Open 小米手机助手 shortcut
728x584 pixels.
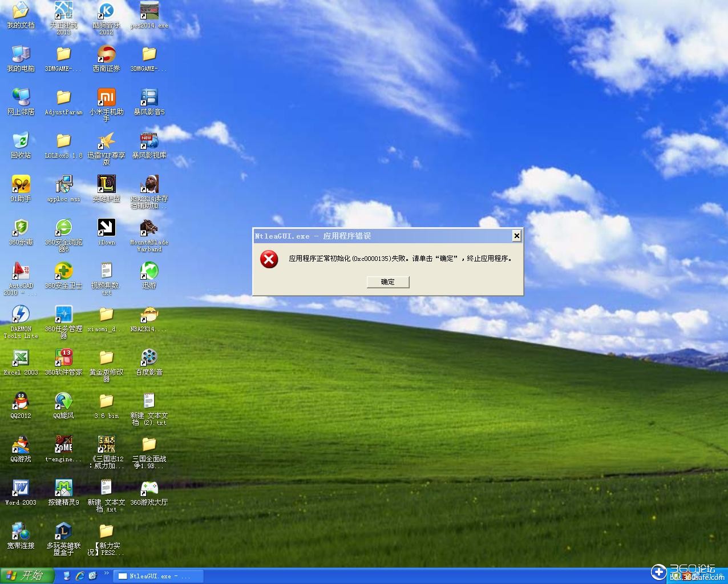pyautogui.click(x=106, y=105)
